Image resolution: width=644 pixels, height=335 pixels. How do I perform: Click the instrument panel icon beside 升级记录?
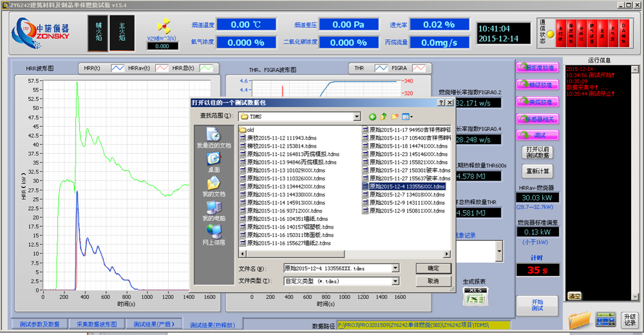pos(606,320)
